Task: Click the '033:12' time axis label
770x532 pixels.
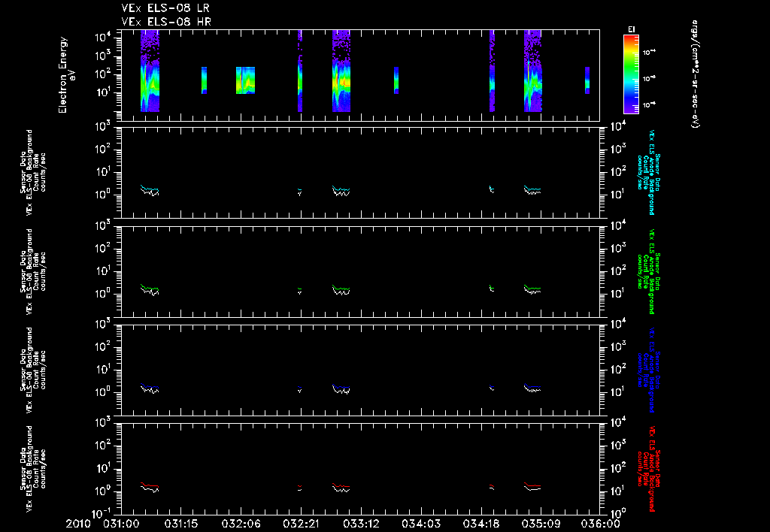Action: [x=361, y=524]
